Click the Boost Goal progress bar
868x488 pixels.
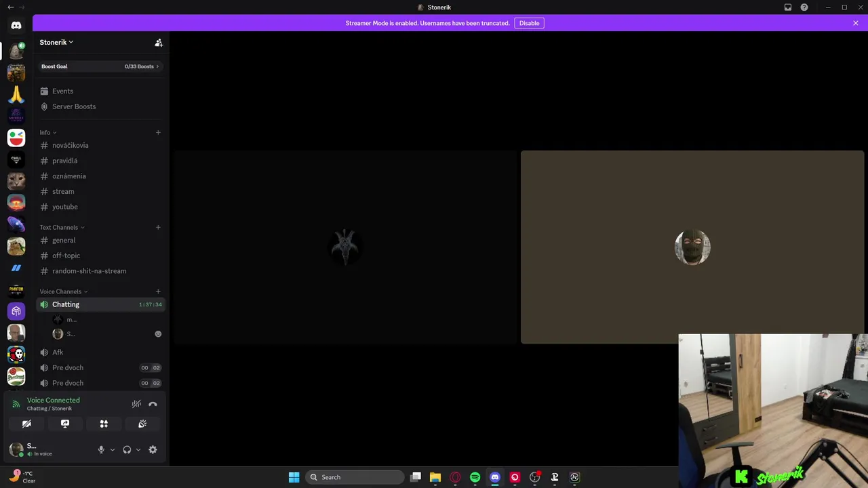click(x=100, y=66)
